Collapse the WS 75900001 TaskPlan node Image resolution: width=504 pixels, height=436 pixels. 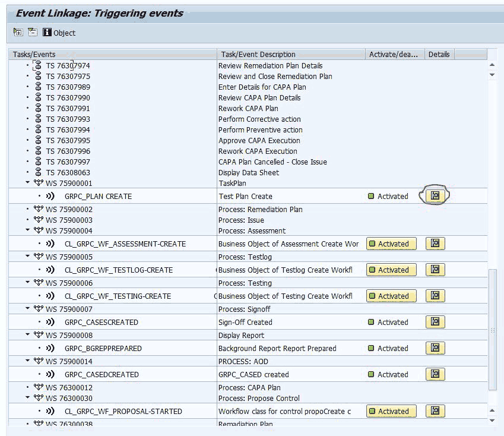[27, 184]
